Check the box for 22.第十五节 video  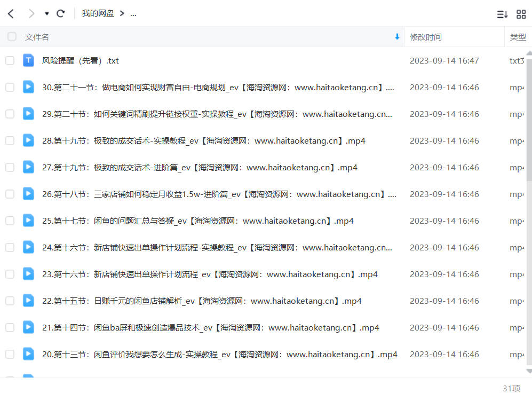click(10, 301)
